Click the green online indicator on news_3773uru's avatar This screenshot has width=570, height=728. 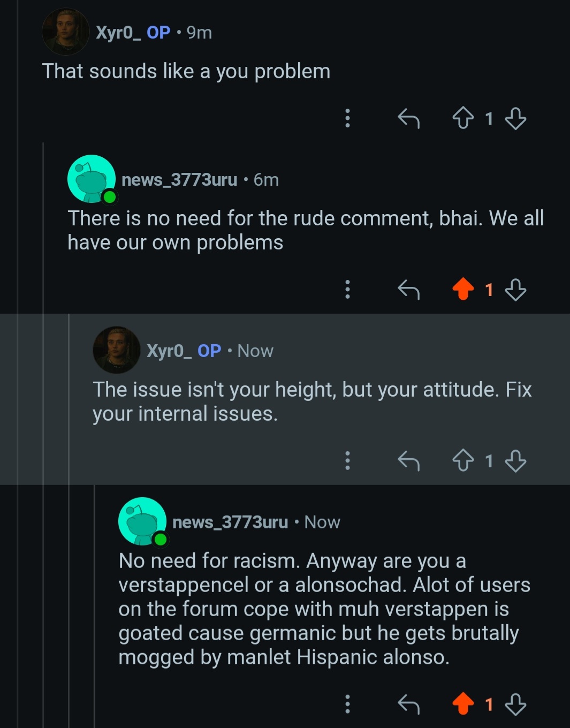coord(109,197)
